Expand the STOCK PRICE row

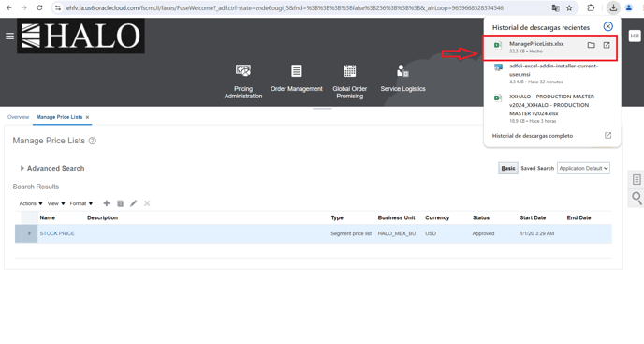pos(29,233)
